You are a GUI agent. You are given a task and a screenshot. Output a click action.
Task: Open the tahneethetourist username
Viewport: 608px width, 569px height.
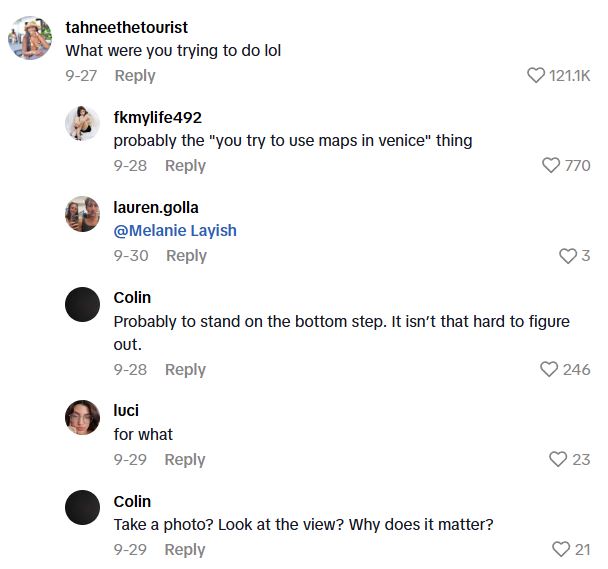pyautogui.click(x=126, y=27)
